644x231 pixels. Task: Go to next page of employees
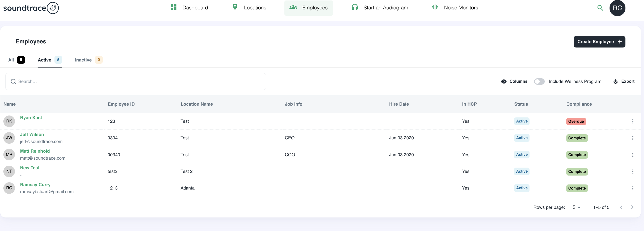click(x=632, y=207)
